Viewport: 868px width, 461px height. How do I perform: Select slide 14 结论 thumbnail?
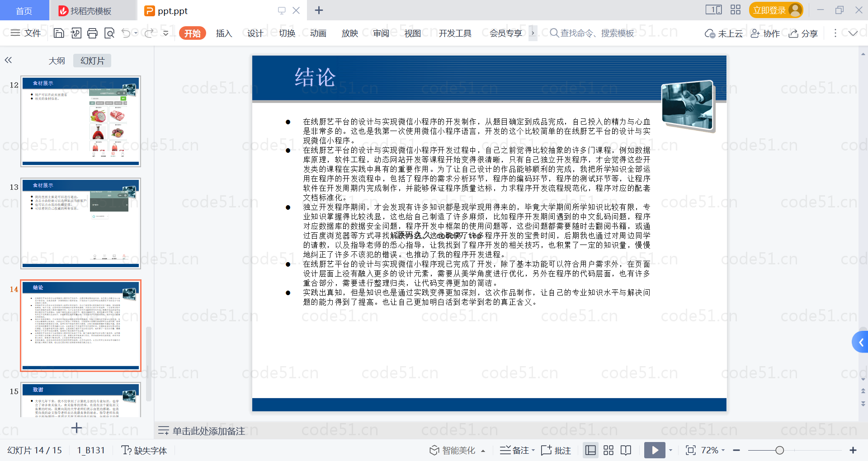(80, 325)
